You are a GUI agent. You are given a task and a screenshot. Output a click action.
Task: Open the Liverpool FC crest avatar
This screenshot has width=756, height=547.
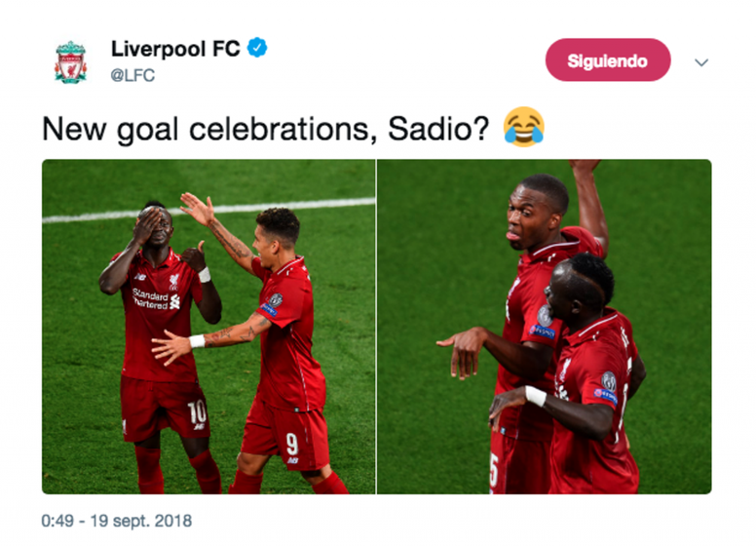[x=71, y=62]
